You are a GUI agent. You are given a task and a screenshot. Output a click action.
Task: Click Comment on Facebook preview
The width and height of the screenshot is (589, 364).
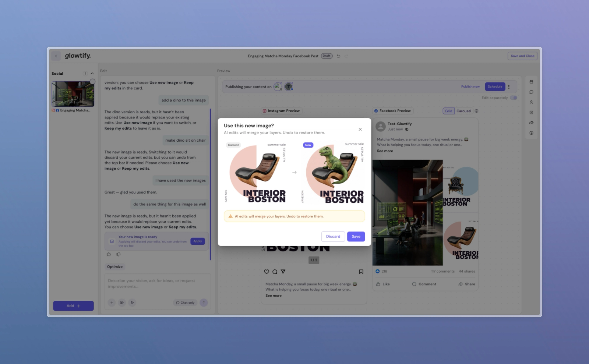[424, 284]
